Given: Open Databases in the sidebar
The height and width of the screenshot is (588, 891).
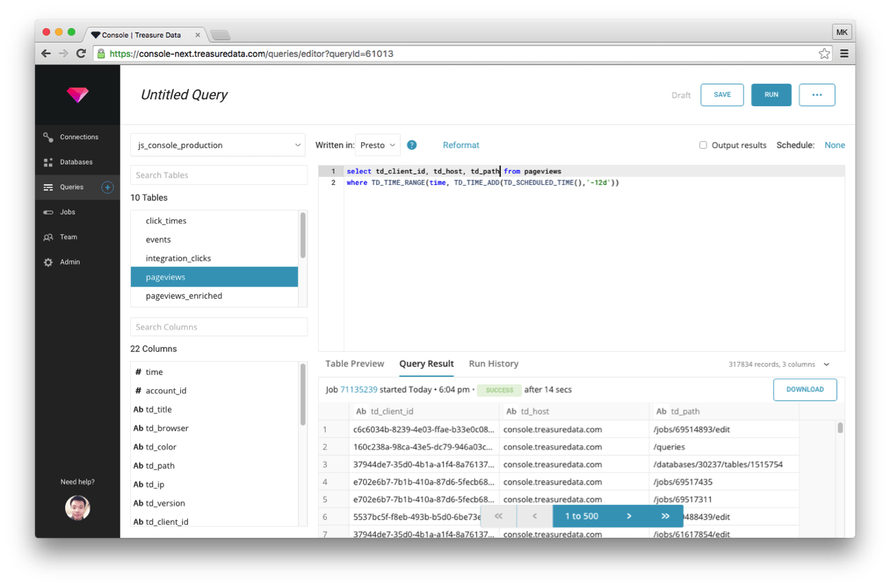Looking at the screenshot, I should (x=77, y=162).
